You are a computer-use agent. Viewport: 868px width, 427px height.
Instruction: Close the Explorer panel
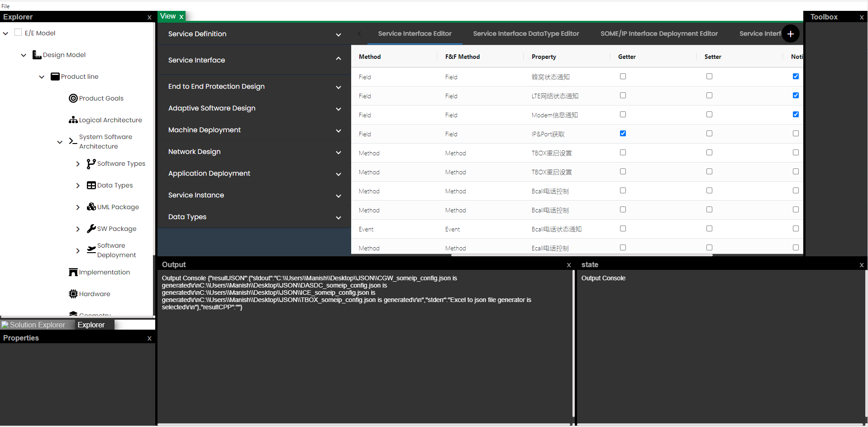click(149, 17)
